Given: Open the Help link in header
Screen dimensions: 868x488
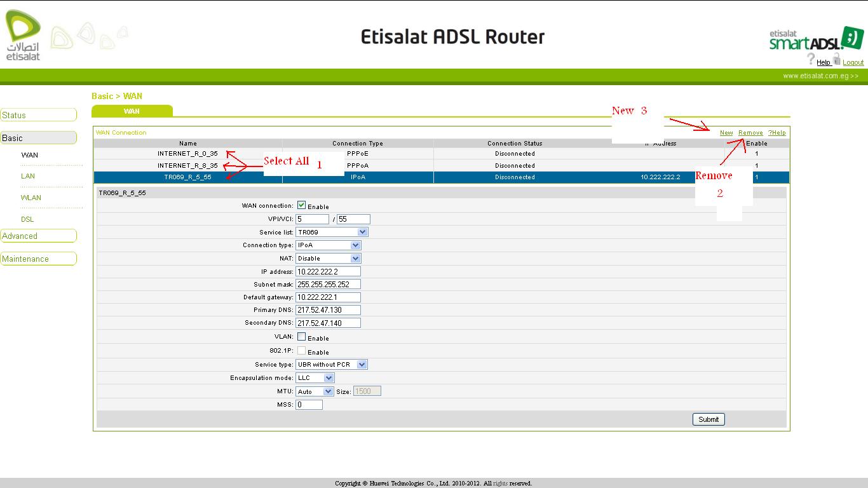Looking at the screenshot, I should click(824, 62).
